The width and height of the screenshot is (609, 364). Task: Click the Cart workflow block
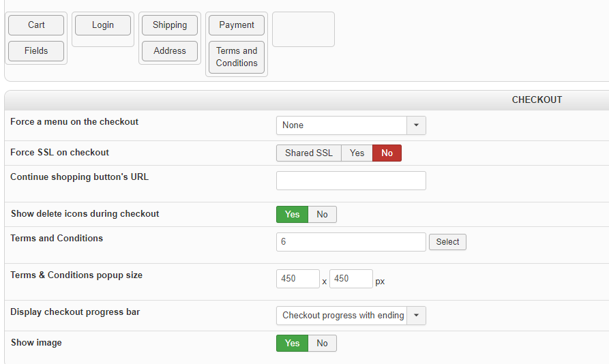coord(36,25)
